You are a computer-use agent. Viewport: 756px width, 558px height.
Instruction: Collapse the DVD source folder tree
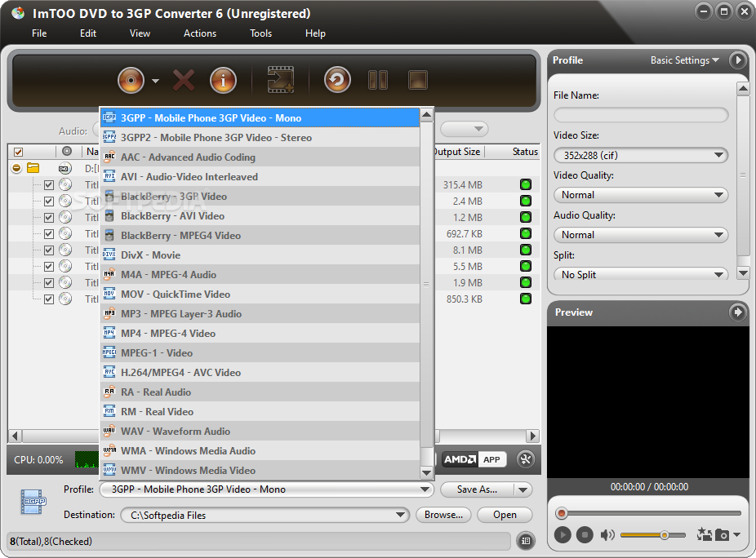17,168
